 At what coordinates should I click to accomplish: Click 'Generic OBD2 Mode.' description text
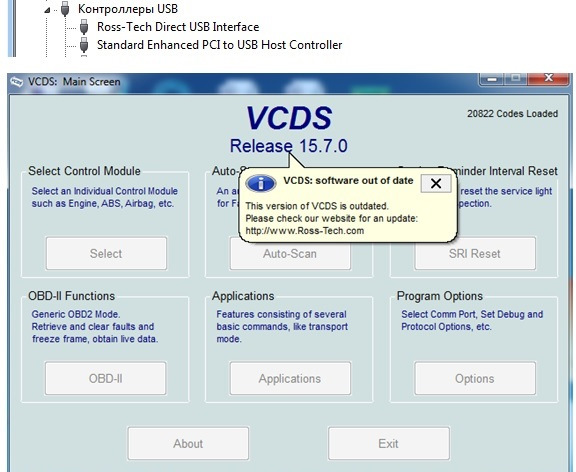tap(76, 314)
